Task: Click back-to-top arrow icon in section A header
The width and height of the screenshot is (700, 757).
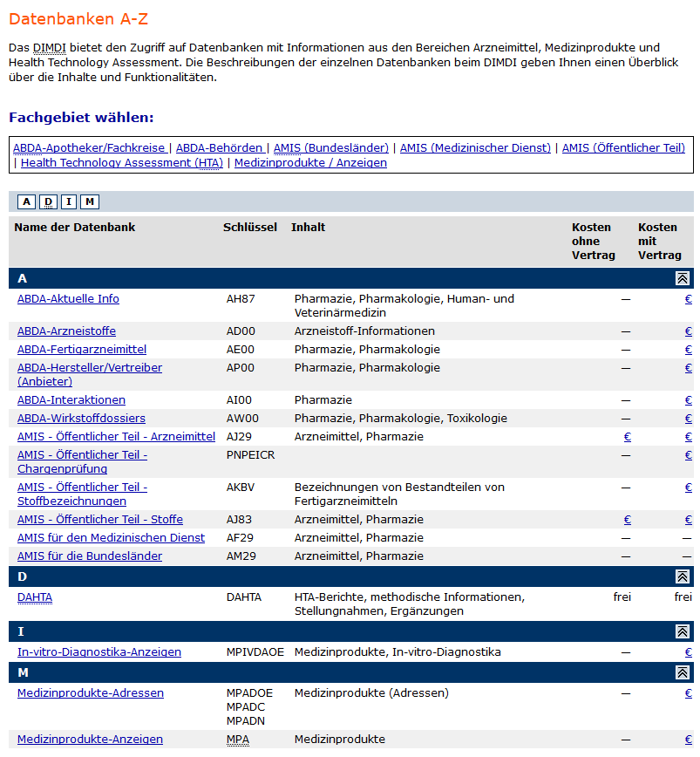Action: click(683, 278)
